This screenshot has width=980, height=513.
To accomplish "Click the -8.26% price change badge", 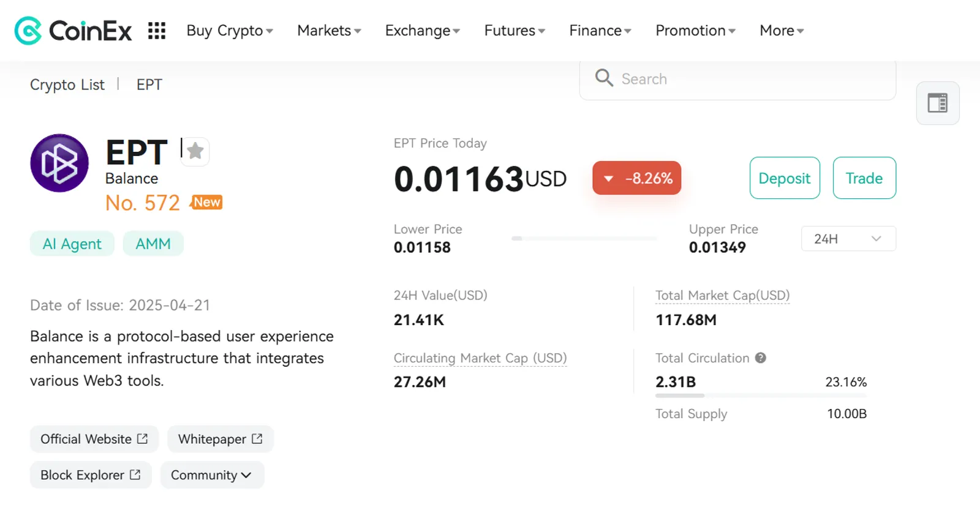I will coord(637,178).
